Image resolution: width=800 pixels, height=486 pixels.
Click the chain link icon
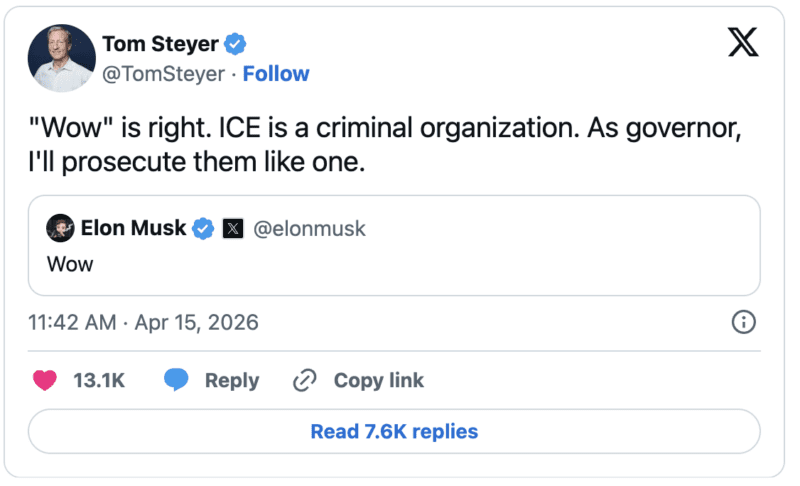click(x=304, y=380)
